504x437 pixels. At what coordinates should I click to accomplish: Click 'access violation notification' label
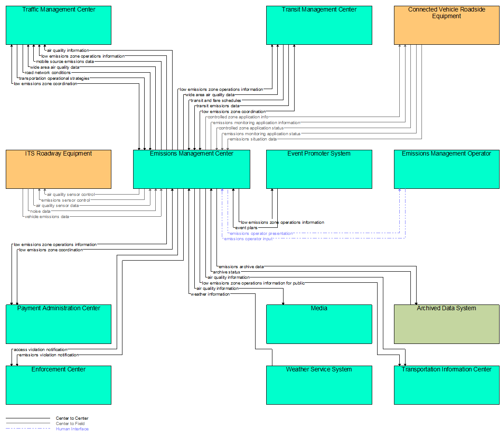pyautogui.click(x=40, y=350)
